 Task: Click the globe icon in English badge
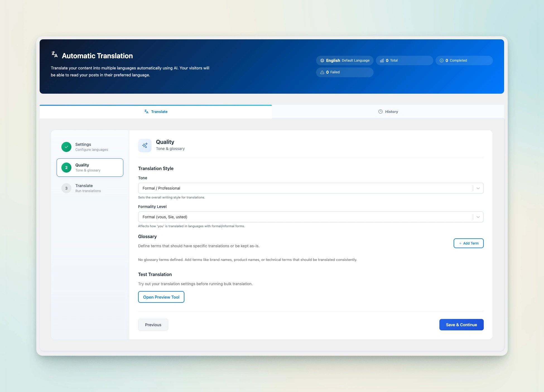point(322,61)
